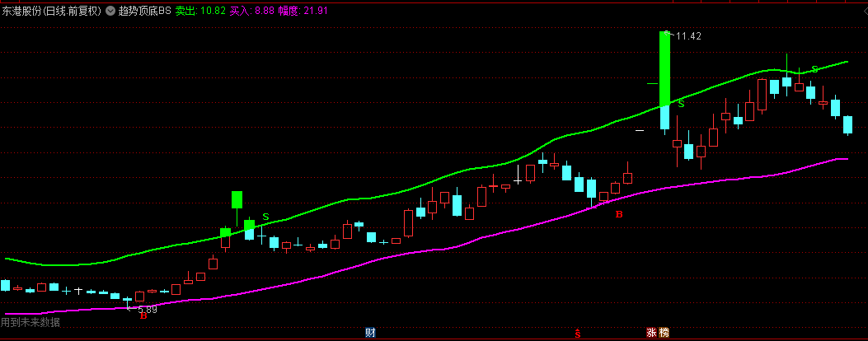Click the red B signal under 5.89

[x=143, y=316]
